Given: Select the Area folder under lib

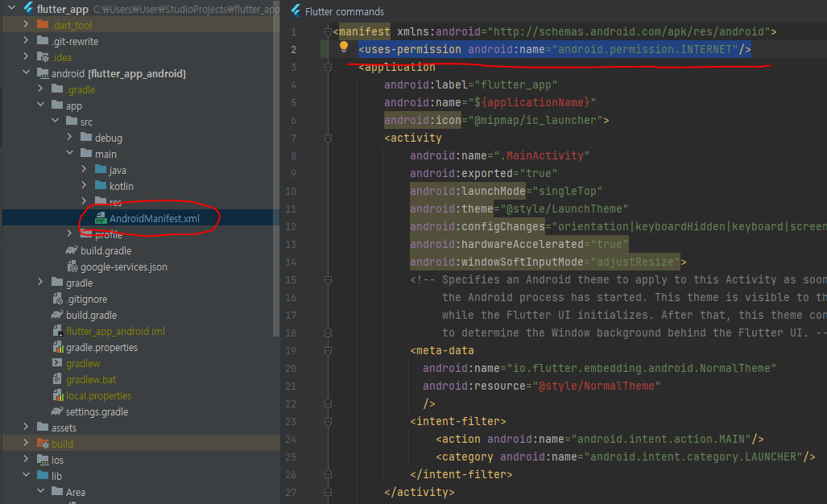Looking at the screenshot, I should click(x=76, y=492).
